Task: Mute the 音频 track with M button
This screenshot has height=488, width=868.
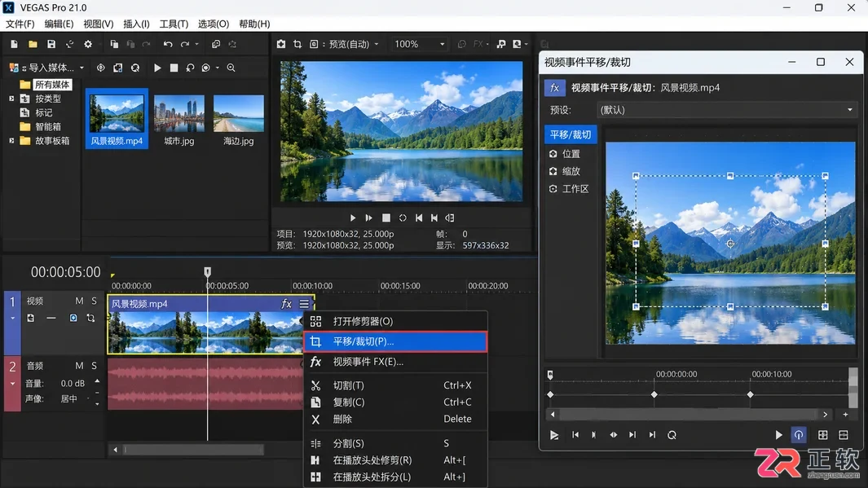Action: (79, 366)
